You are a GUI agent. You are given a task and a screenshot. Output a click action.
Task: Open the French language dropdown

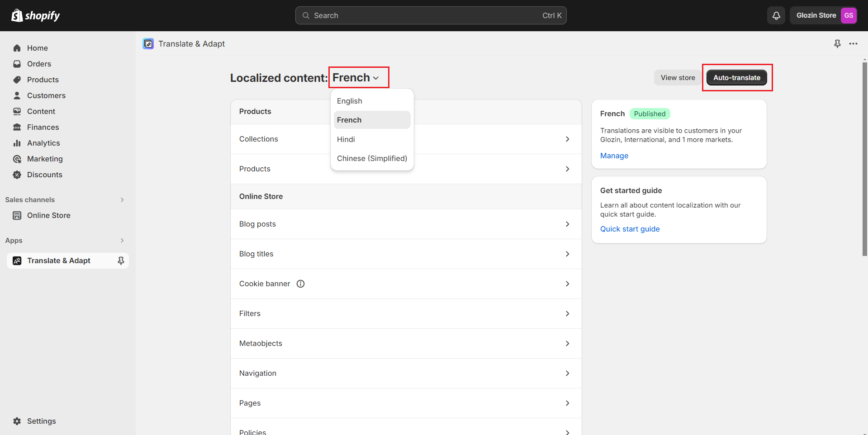click(x=356, y=78)
